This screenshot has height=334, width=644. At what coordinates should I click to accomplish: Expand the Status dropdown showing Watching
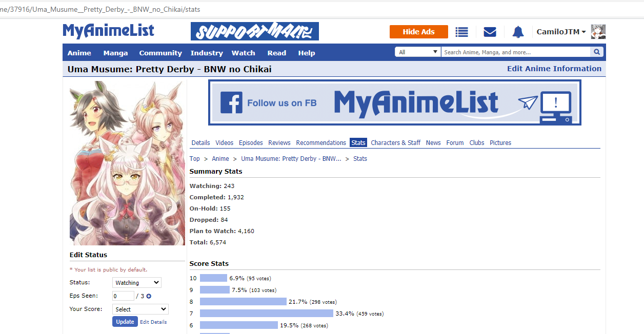click(136, 283)
